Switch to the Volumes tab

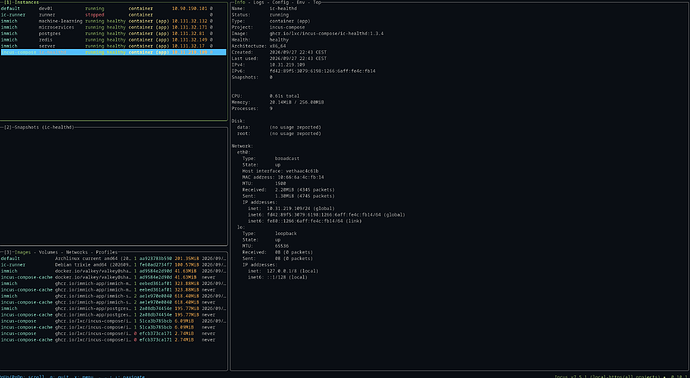[48, 252]
